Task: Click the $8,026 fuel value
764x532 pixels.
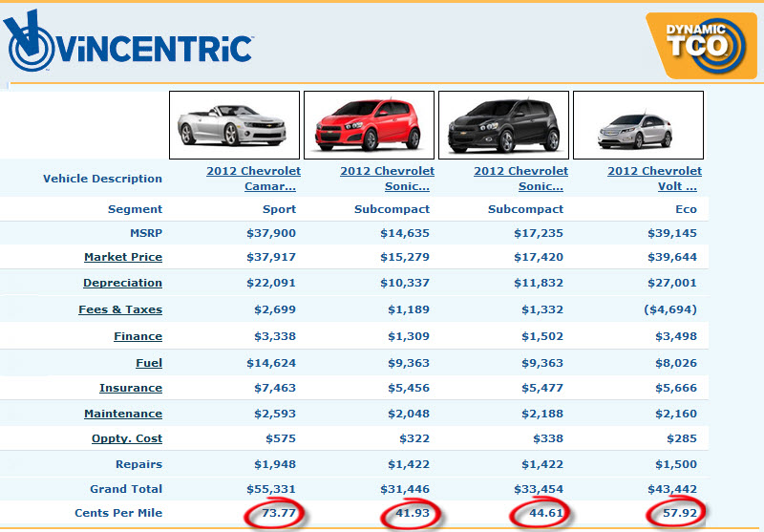Action: 676,363
